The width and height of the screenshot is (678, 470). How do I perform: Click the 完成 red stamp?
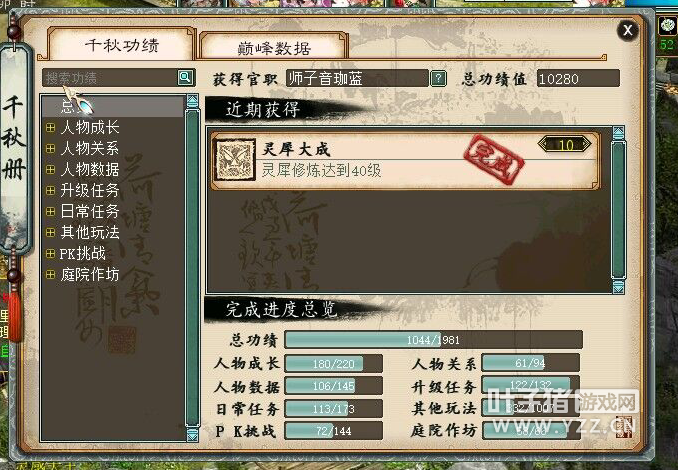[494, 160]
